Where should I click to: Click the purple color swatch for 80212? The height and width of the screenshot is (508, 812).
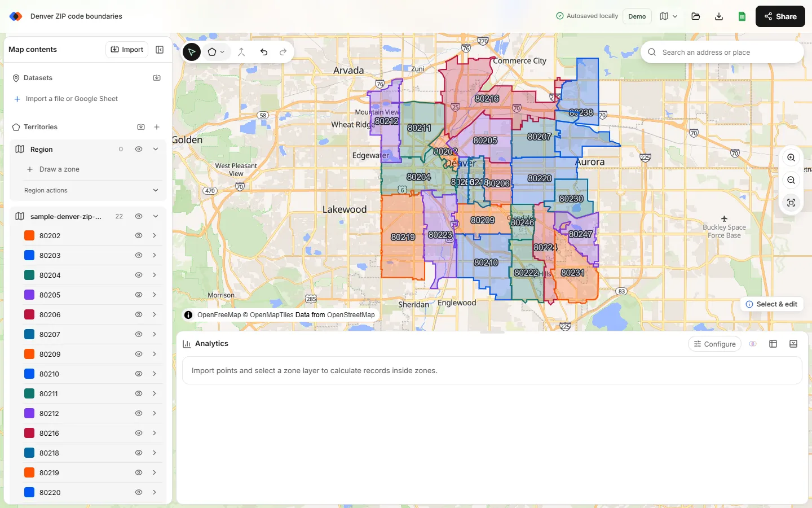tap(29, 413)
